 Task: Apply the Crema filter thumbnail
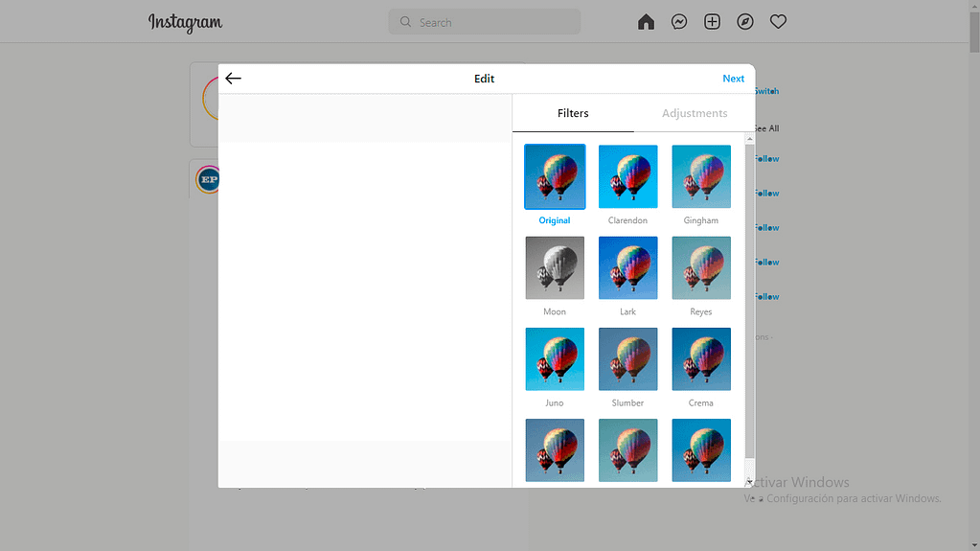coord(701,359)
